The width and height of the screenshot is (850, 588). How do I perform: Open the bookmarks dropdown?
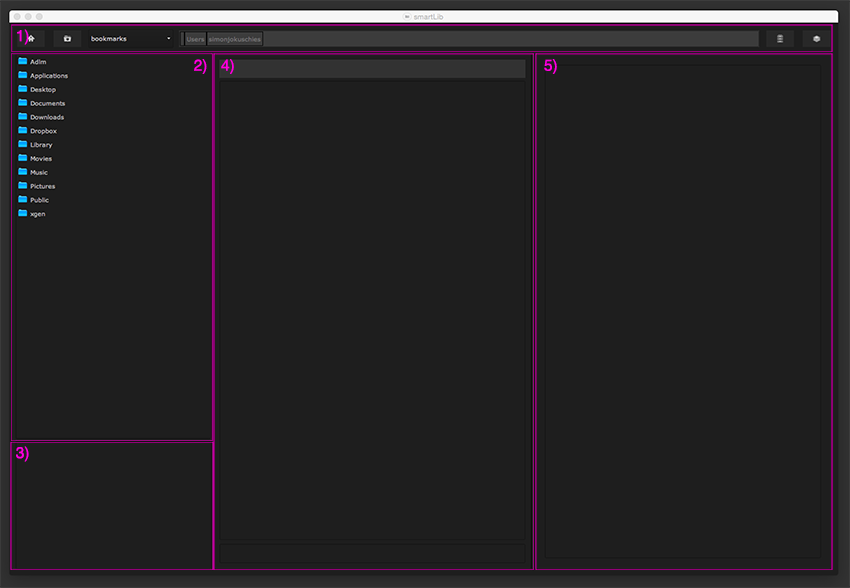tap(131, 39)
